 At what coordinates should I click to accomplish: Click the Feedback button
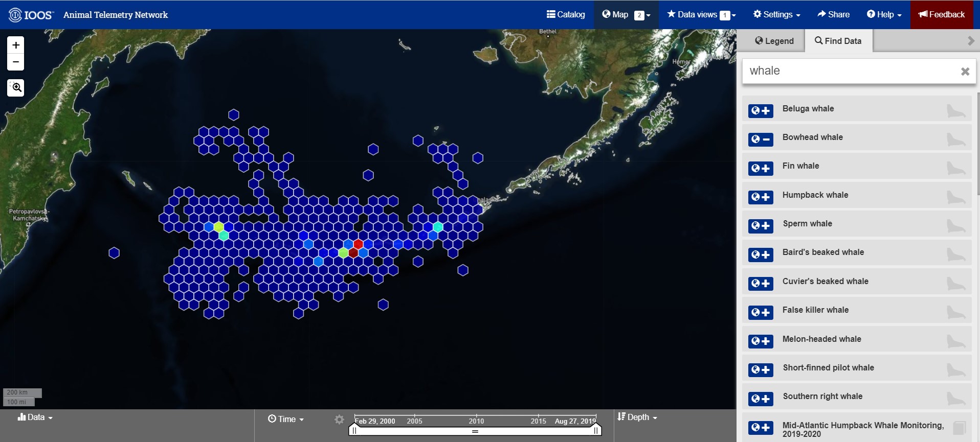click(x=942, y=14)
